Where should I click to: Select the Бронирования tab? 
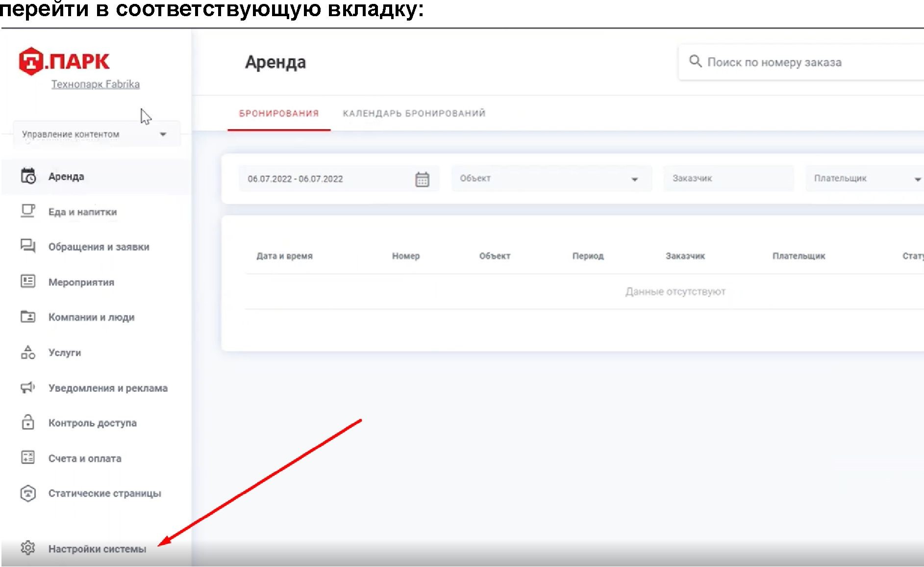click(x=278, y=114)
